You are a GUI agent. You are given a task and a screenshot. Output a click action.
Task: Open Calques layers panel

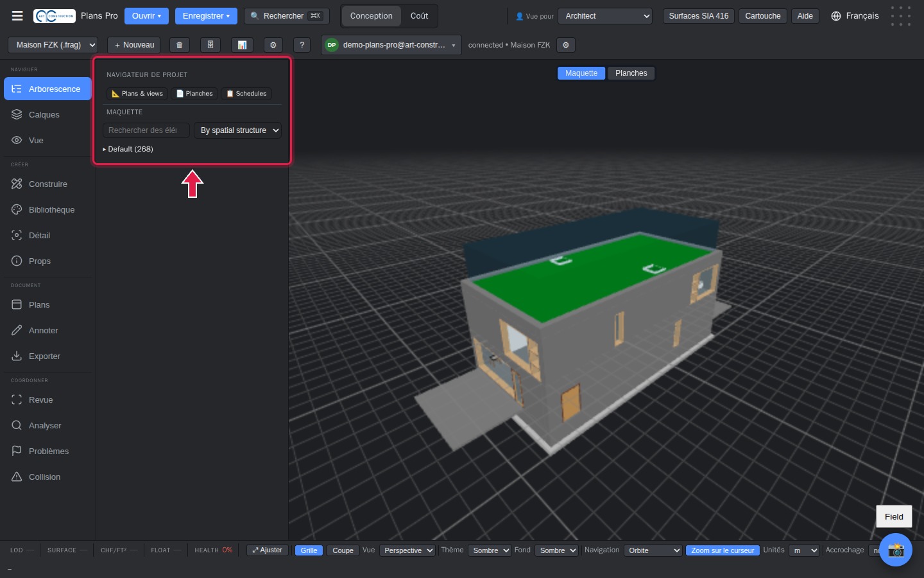click(47, 115)
